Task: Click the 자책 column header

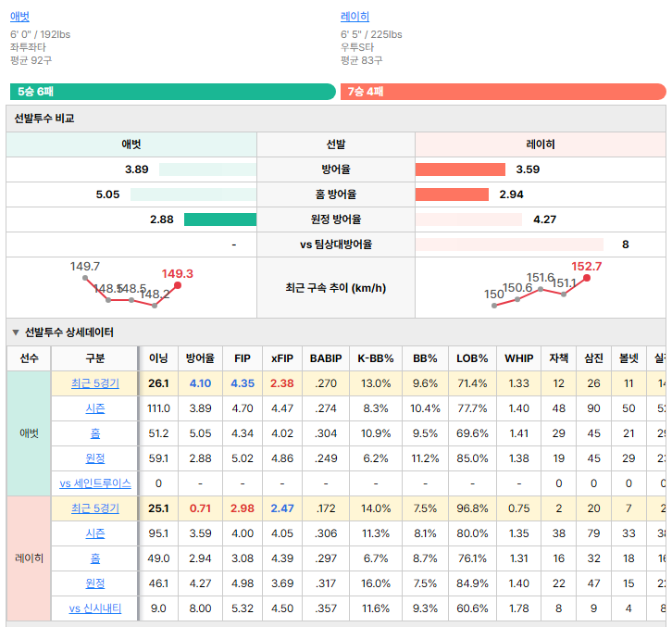Action: point(559,358)
